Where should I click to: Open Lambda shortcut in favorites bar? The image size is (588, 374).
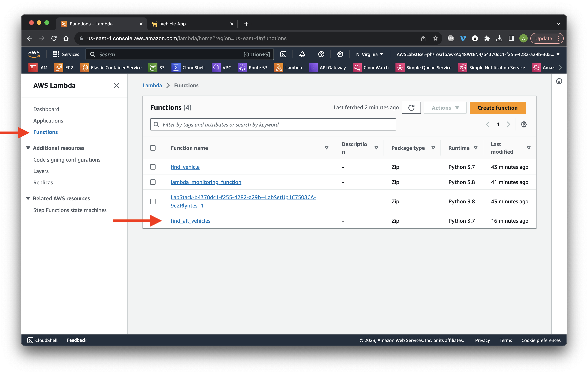coord(288,68)
